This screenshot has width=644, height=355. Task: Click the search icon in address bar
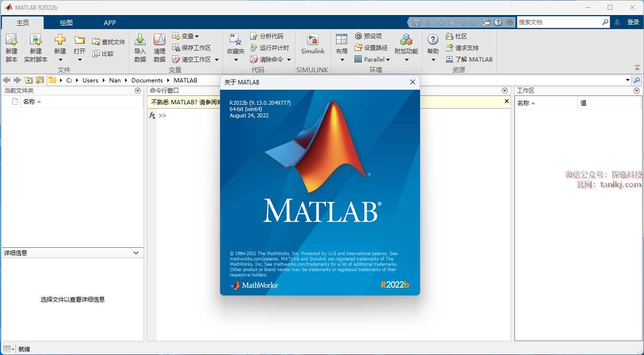(637, 80)
